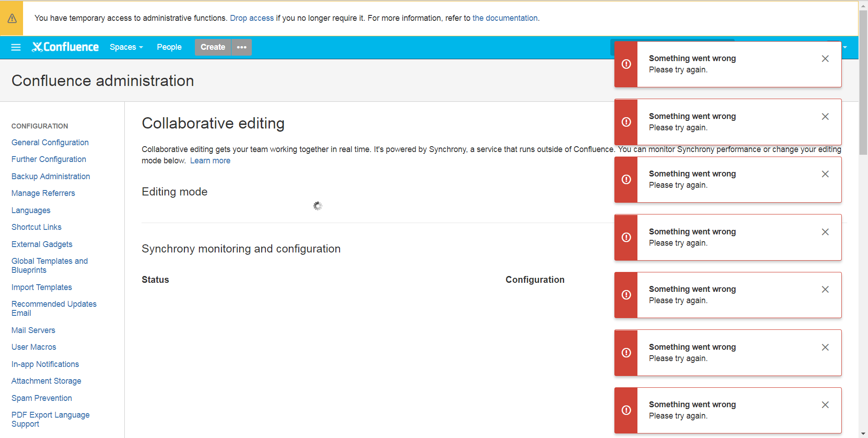Open the documentation link in the banner

click(x=505, y=18)
